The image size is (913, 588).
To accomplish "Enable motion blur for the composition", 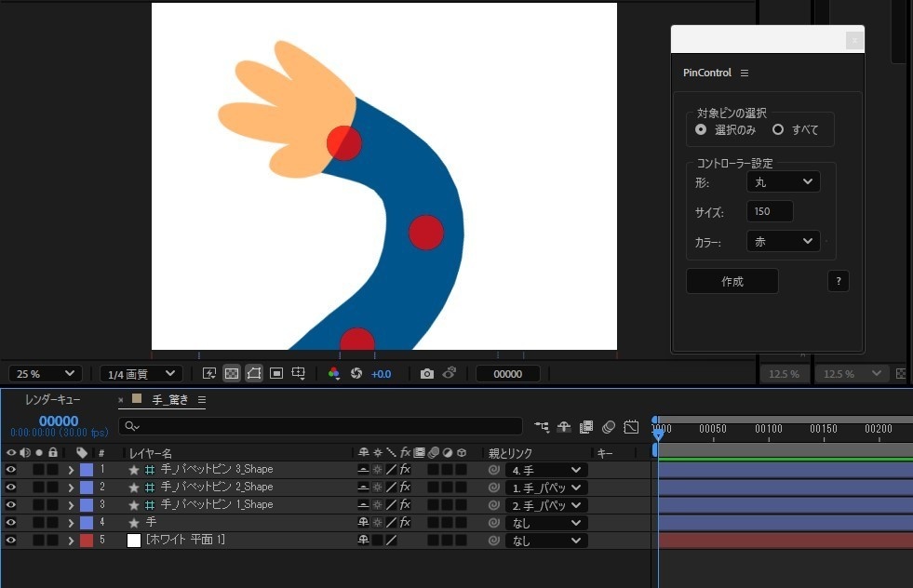I will point(609,427).
